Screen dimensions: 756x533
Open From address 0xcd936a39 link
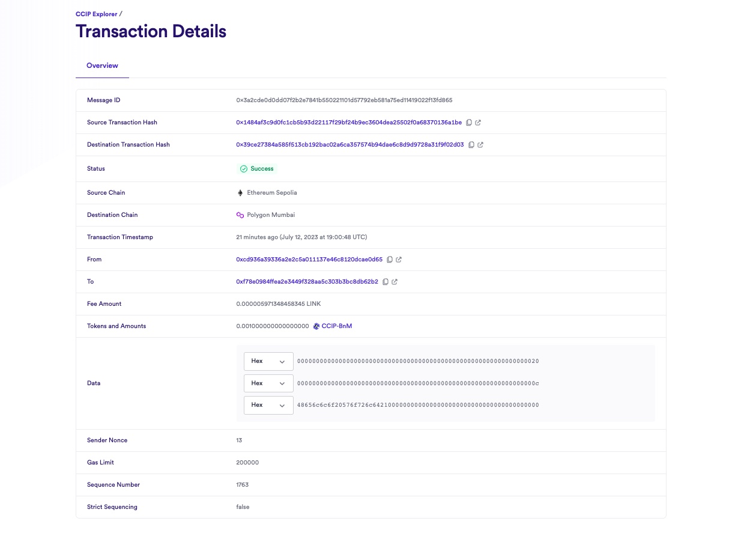pos(309,260)
